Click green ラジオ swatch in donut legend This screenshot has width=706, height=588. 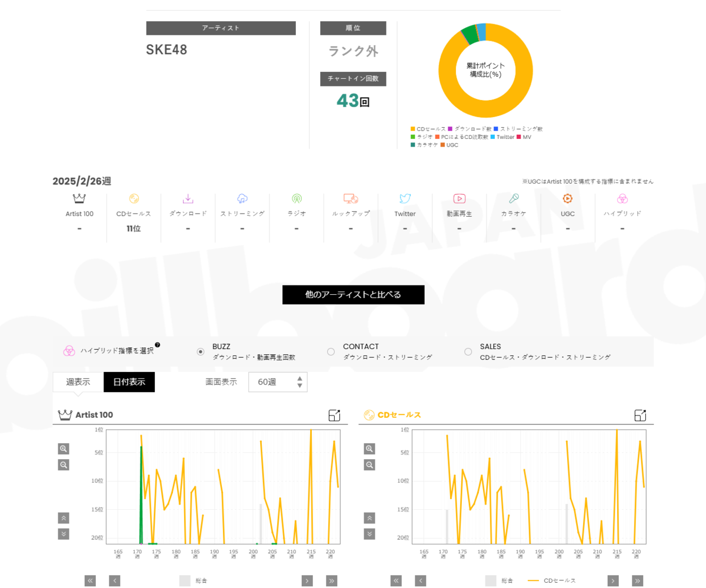[413, 137]
